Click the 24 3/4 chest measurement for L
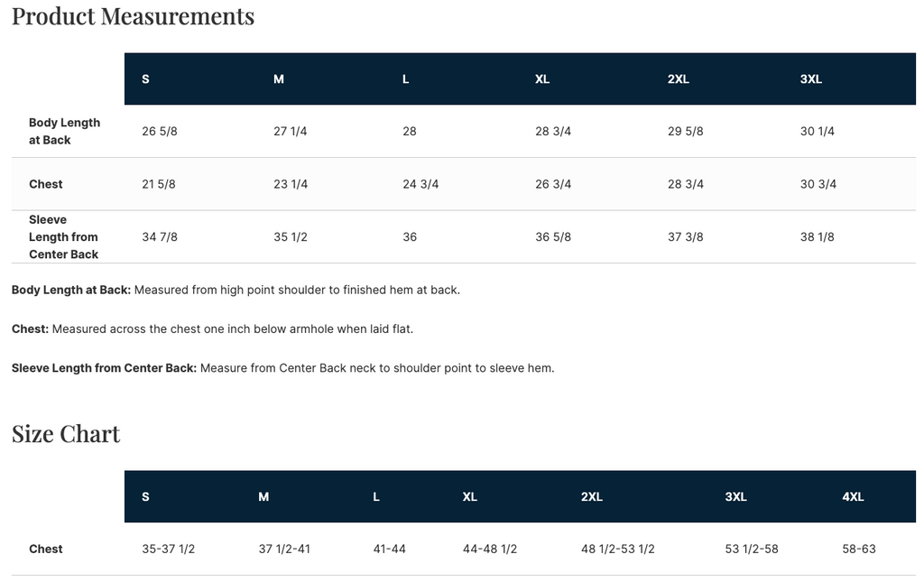 click(420, 184)
